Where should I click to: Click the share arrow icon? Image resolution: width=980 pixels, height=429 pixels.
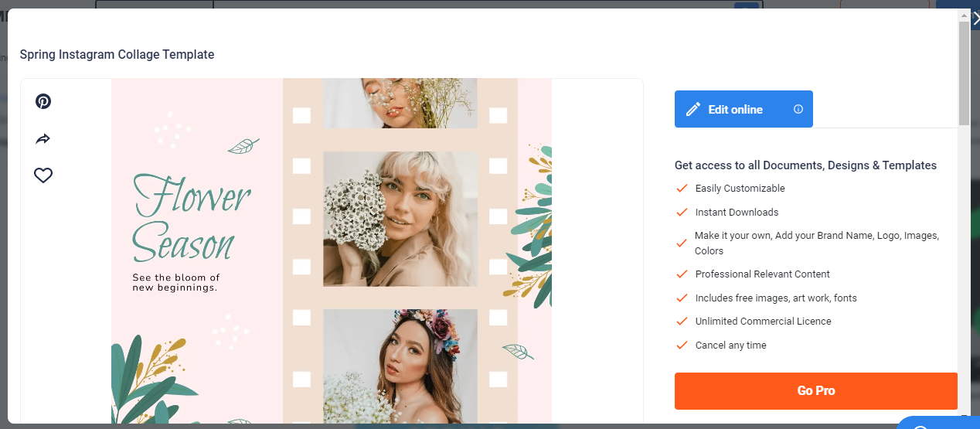[43, 139]
